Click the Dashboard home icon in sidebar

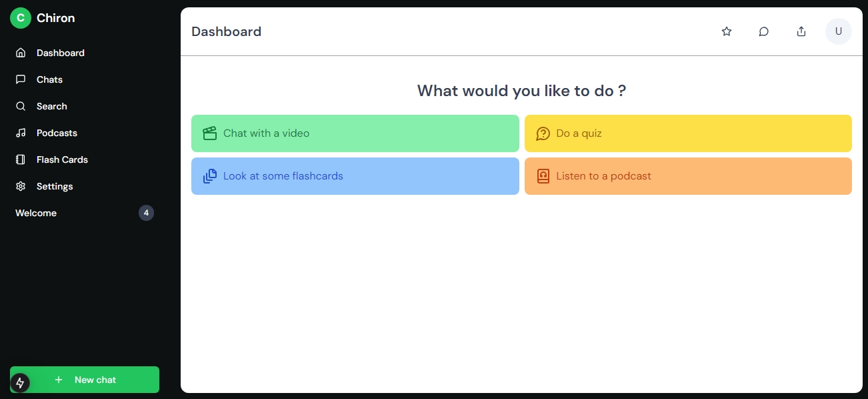[21, 53]
